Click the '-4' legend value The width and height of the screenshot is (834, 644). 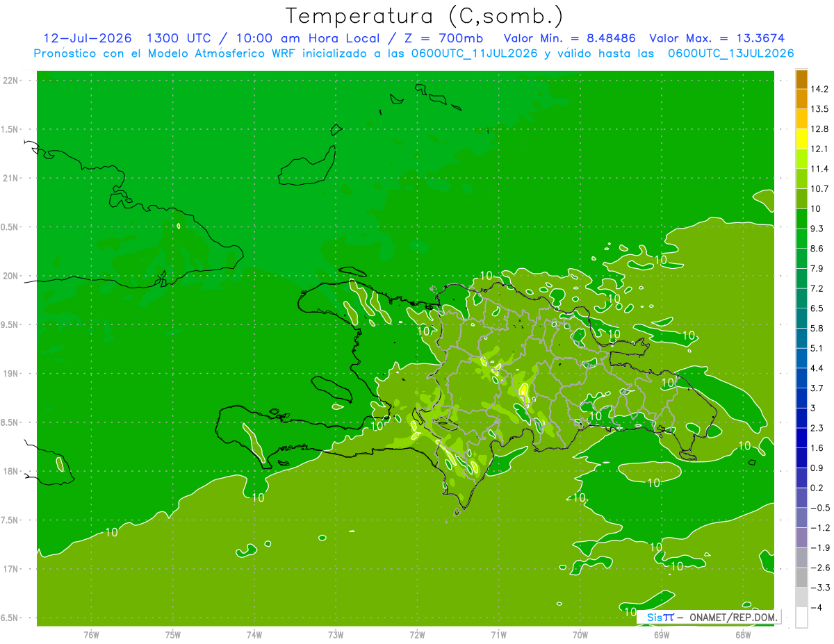tap(816, 608)
